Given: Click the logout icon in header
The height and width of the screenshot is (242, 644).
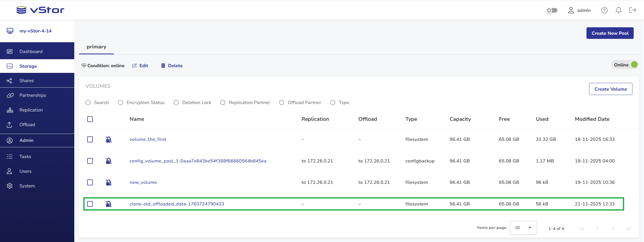Looking at the screenshot, I should tap(633, 10).
